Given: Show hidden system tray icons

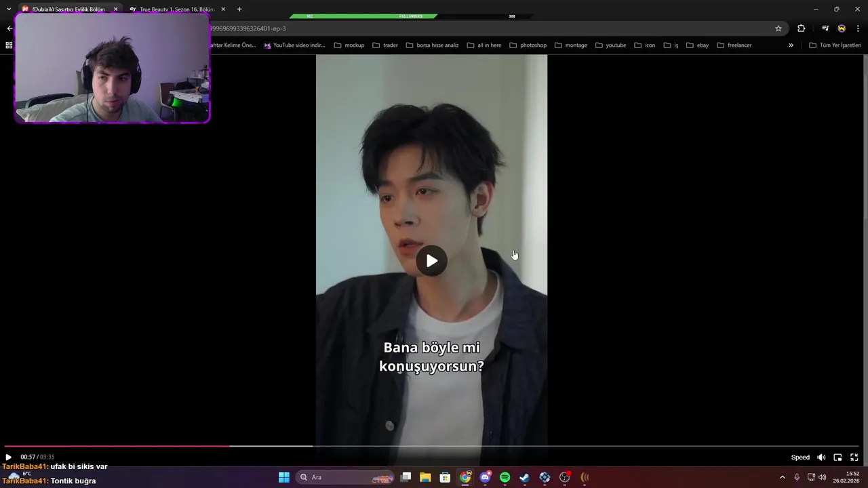Looking at the screenshot, I should click(782, 477).
